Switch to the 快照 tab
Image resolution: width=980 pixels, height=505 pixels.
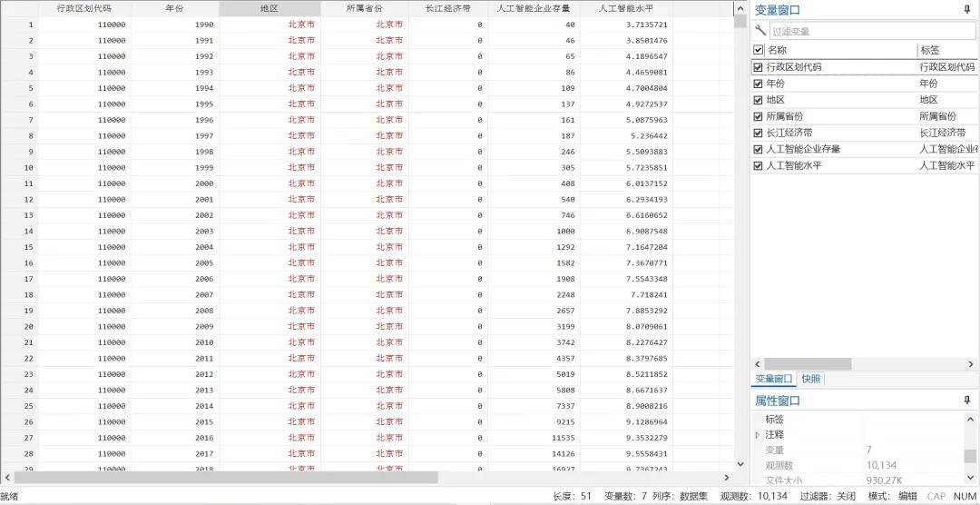tap(811, 379)
